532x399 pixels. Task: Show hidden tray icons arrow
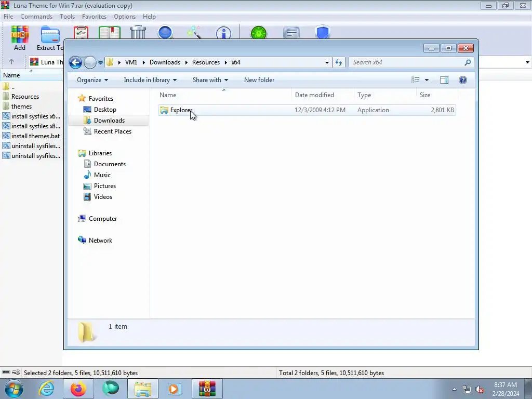(x=454, y=390)
